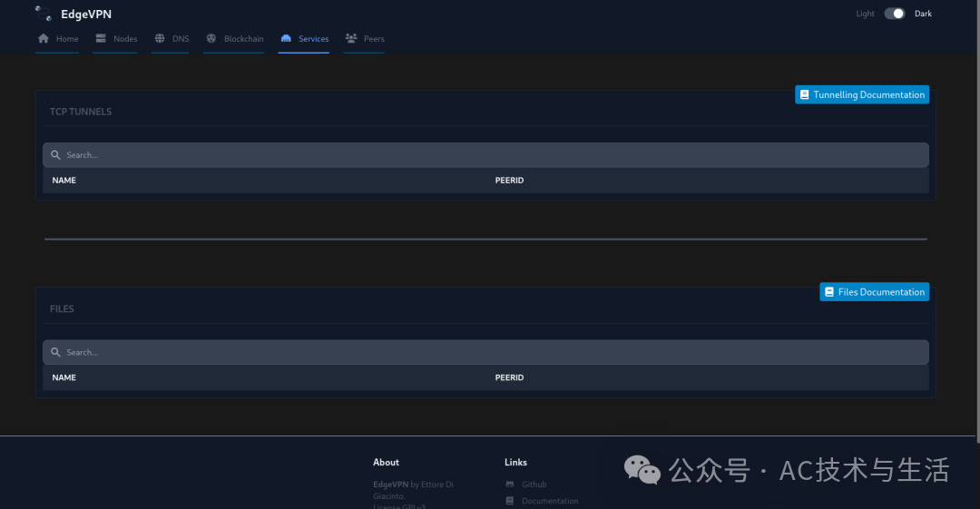Open Tunnelling Documentation button
980x509 pixels.
coord(862,94)
